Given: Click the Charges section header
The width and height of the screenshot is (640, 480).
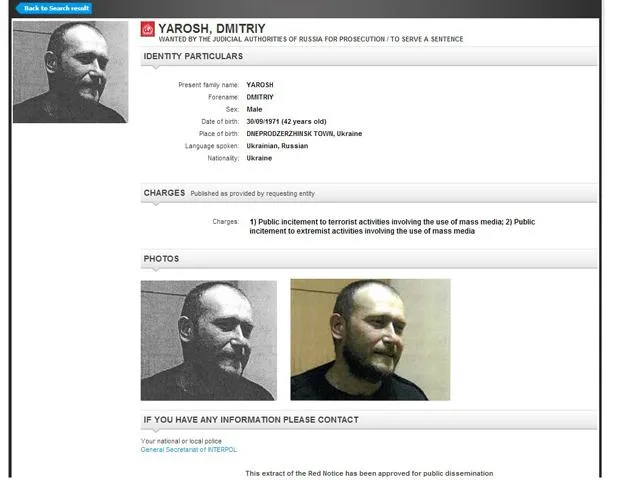Looking at the screenshot, I should pos(369,193).
